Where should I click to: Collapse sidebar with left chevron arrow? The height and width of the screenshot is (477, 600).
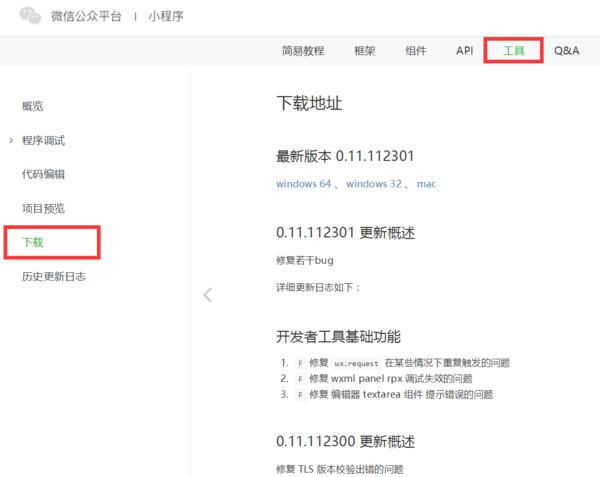click(x=207, y=294)
